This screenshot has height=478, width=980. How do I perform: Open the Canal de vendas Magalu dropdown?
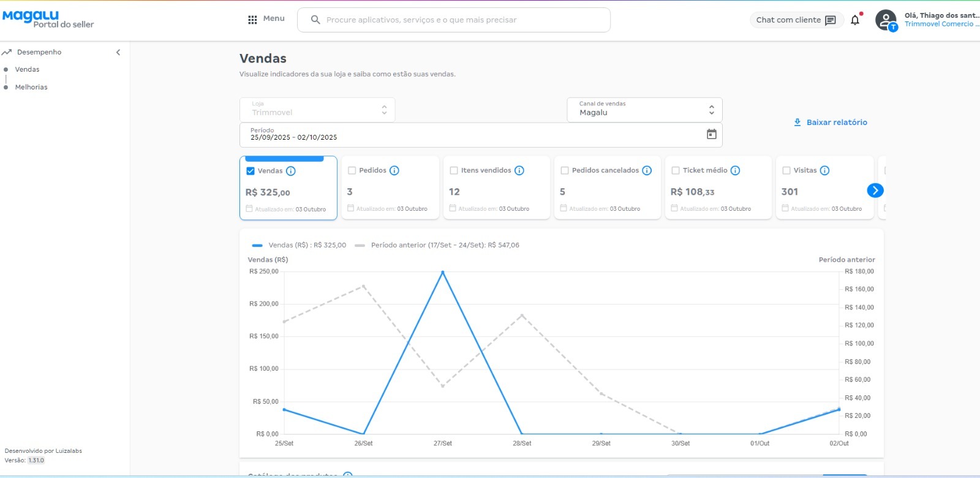coord(644,110)
